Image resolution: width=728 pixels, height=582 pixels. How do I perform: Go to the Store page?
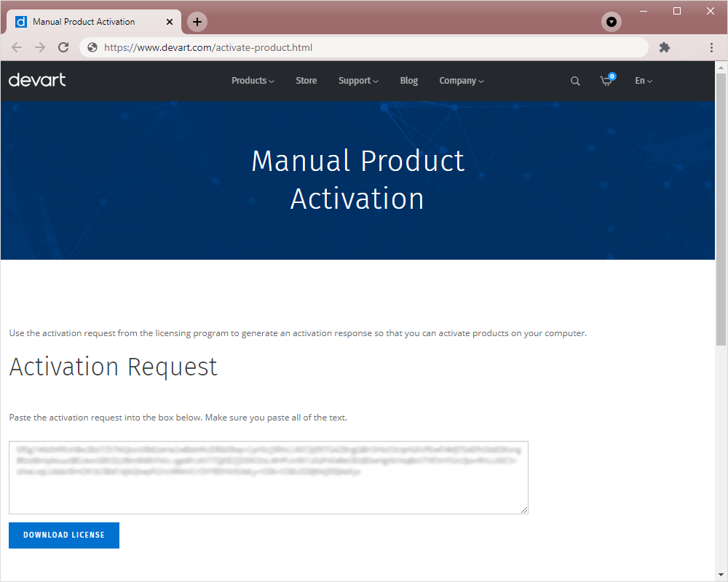[306, 81]
